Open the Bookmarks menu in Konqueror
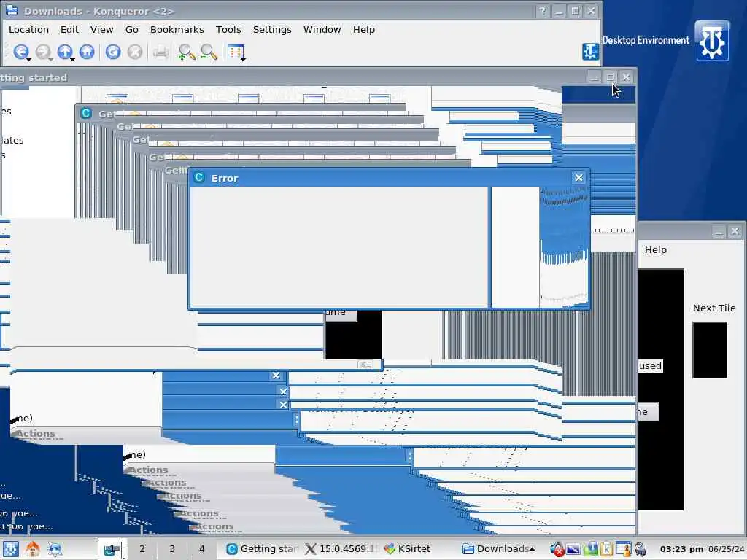The width and height of the screenshot is (747, 560). 177,29
